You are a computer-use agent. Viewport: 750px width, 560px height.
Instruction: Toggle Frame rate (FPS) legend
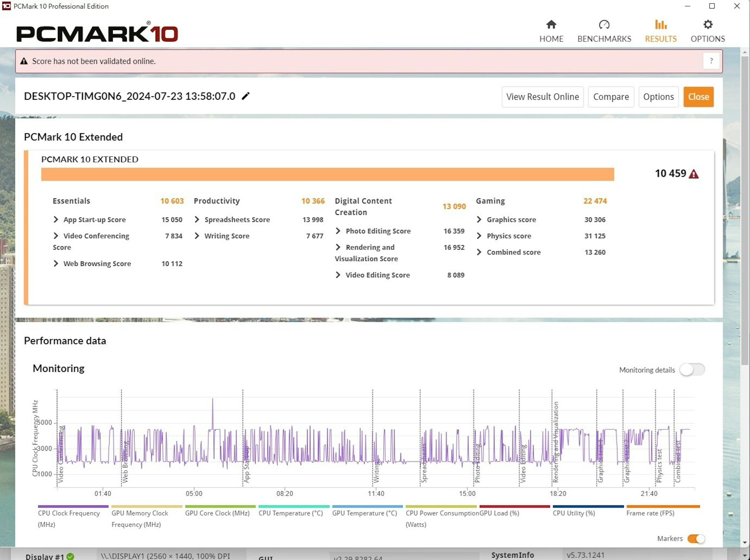coord(663,511)
